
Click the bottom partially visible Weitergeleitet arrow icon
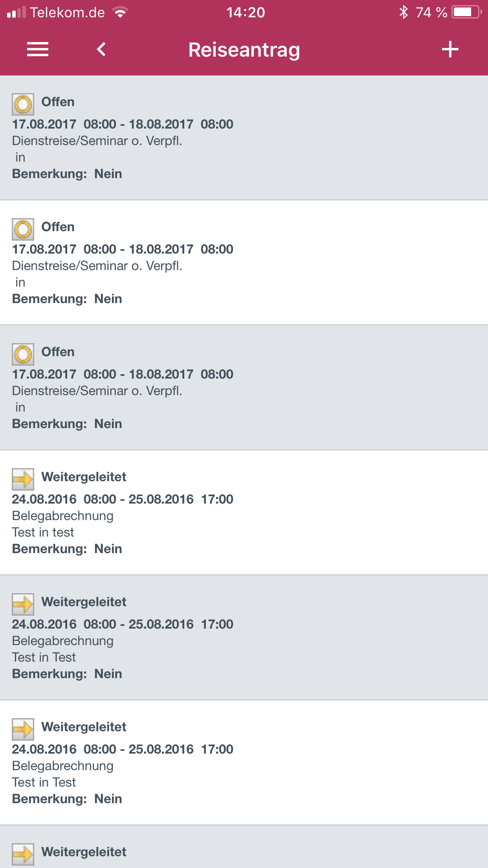23,854
